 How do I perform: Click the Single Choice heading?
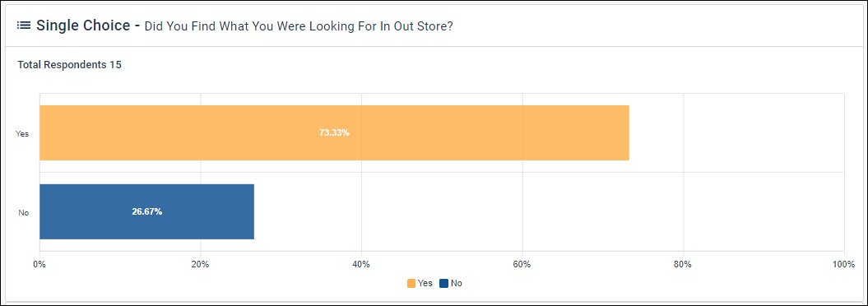point(89,25)
